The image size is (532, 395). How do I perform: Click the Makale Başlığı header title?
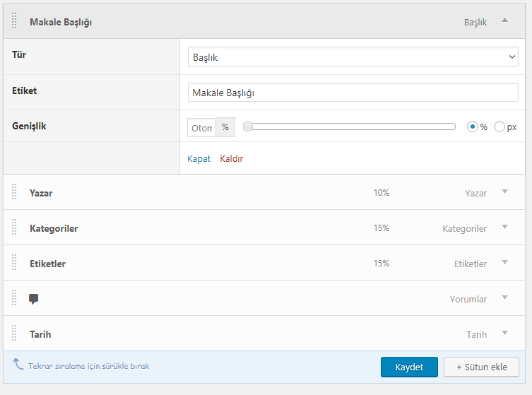(61, 22)
